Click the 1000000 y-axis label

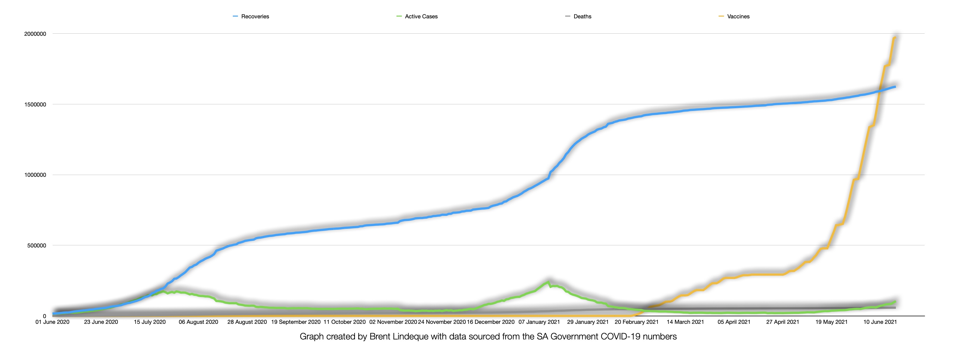(35, 175)
